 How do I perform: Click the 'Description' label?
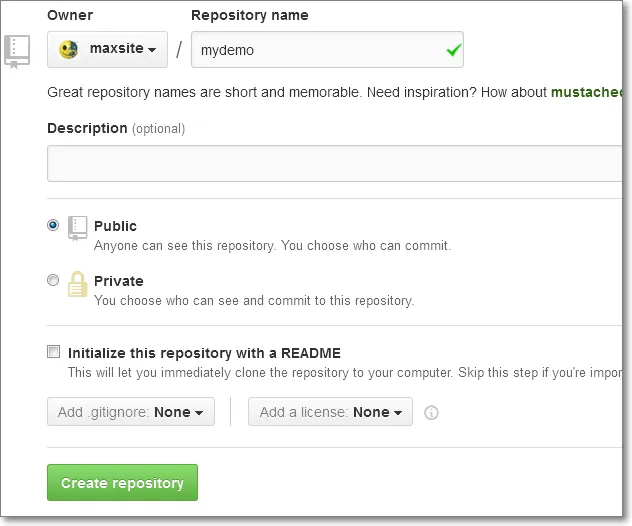click(x=87, y=128)
